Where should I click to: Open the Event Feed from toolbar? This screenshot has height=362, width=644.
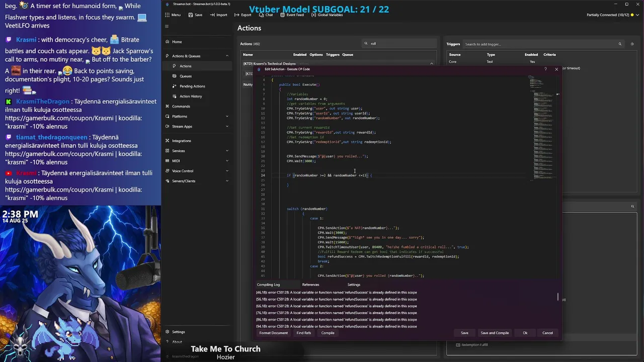(292, 15)
